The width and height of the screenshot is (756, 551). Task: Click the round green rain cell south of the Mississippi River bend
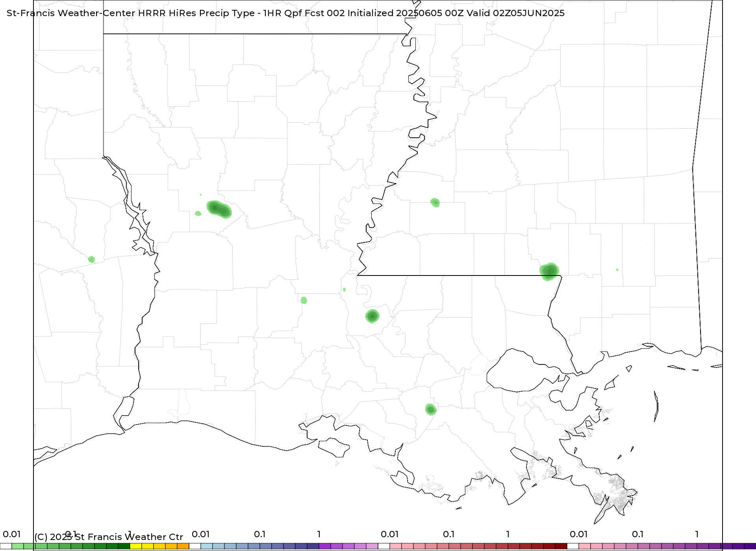click(372, 316)
